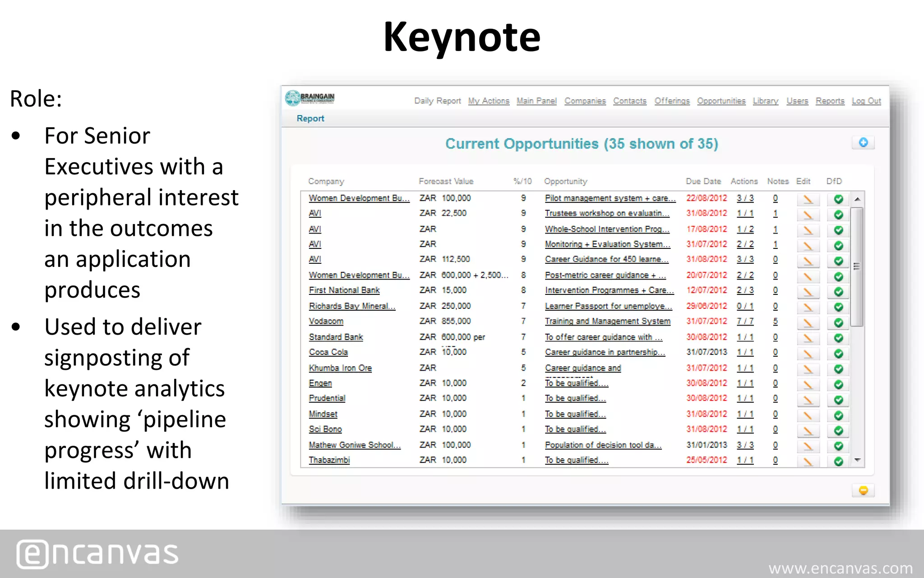Open the Coca Cola company link
This screenshot has width=924, height=578.
(328, 352)
